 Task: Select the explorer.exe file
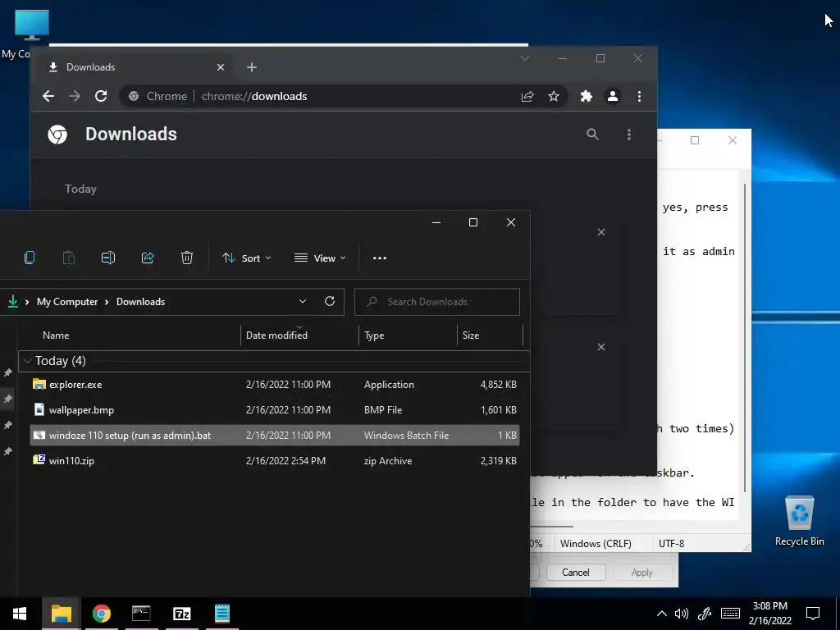click(x=275, y=385)
